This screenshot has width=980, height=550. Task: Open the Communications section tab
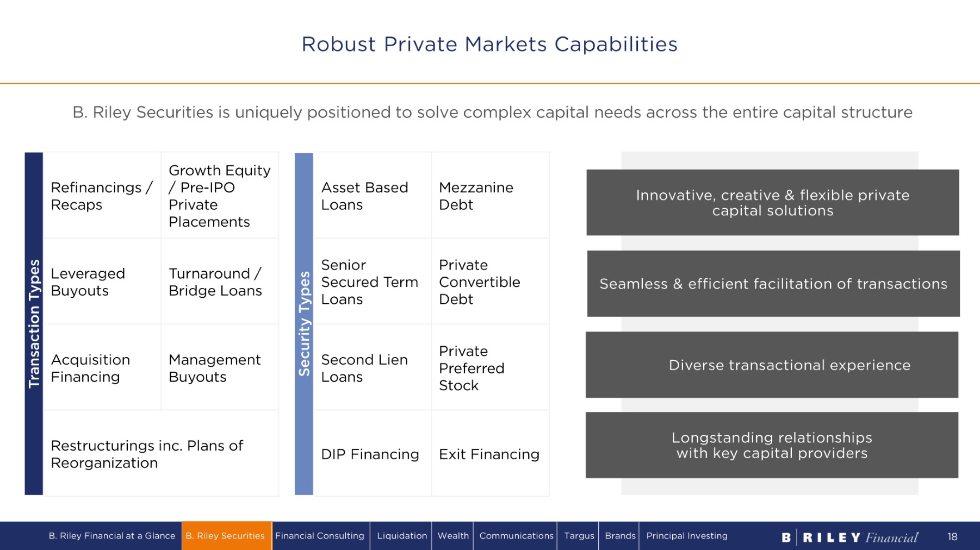click(x=516, y=536)
